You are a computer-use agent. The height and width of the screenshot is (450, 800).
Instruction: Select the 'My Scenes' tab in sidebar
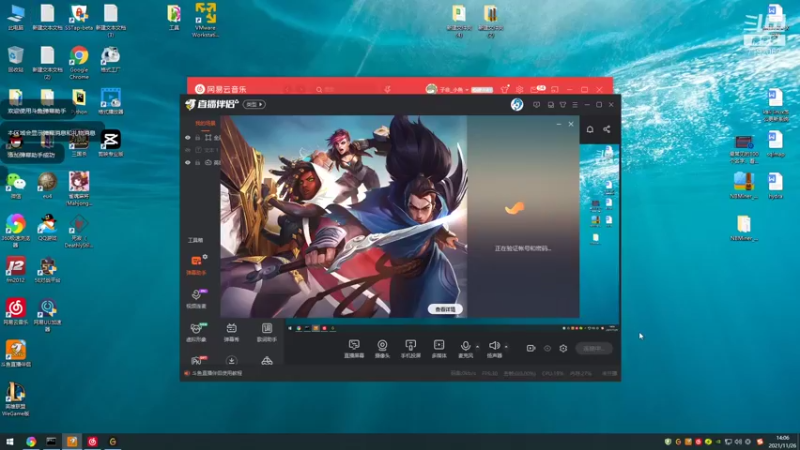click(x=205, y=123)
